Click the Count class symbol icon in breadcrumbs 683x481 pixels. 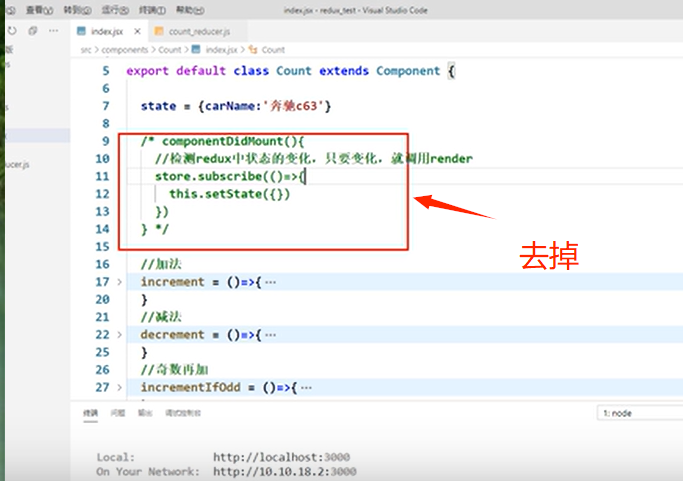253,50
